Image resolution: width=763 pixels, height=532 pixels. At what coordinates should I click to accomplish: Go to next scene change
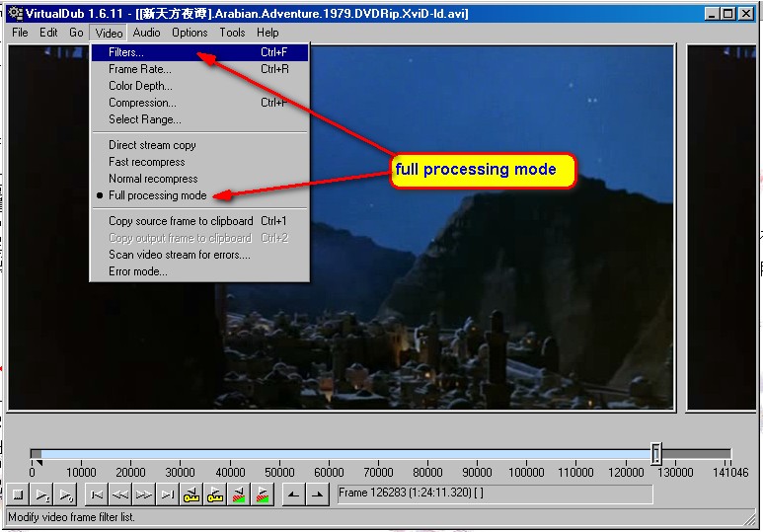tap(263, 494)
